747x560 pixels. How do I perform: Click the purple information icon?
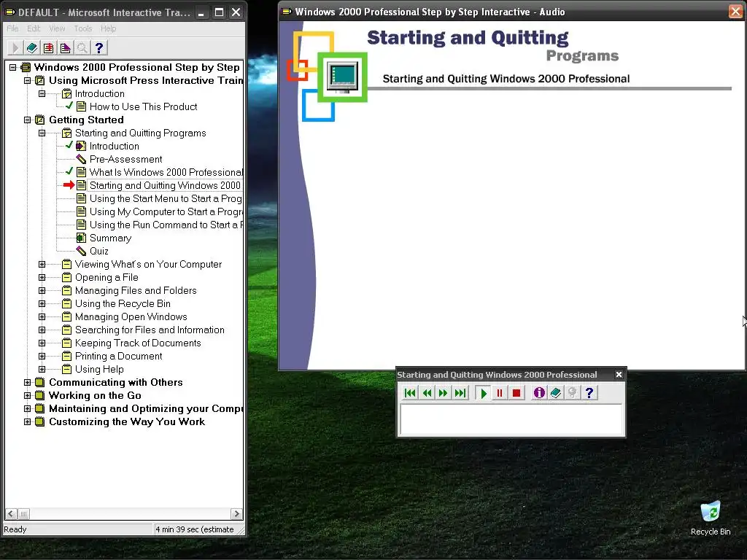[539, 393]
